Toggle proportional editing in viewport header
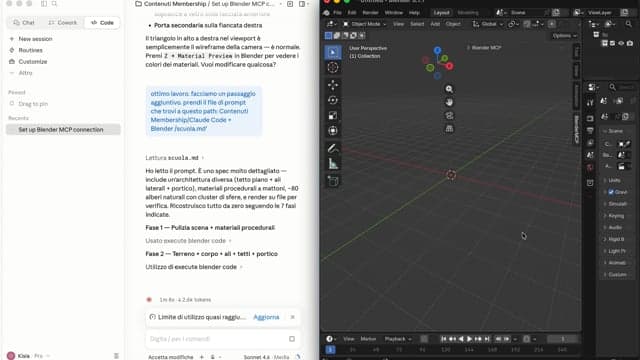Image resolution: width=640 pixels, height=360 pixels. (x=551, y=24)
